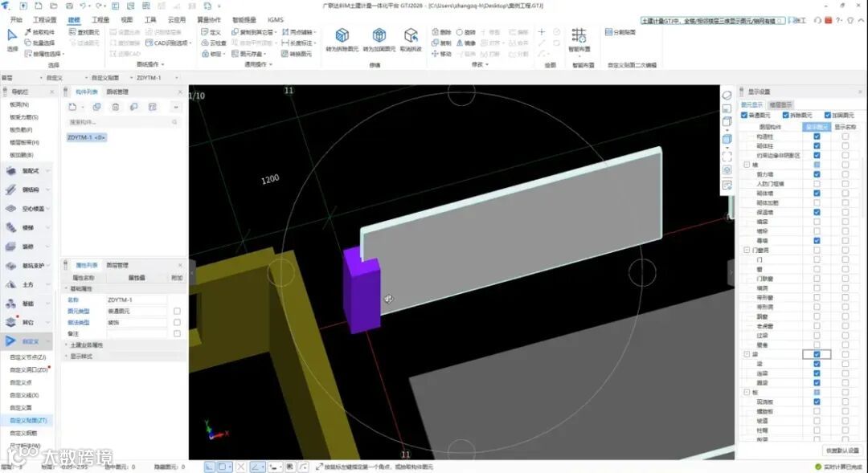Image resolution: width=868 pixels, height=473 pixels.
Task: Open the 云应用 ribbon tab
Action: (177, 20)
